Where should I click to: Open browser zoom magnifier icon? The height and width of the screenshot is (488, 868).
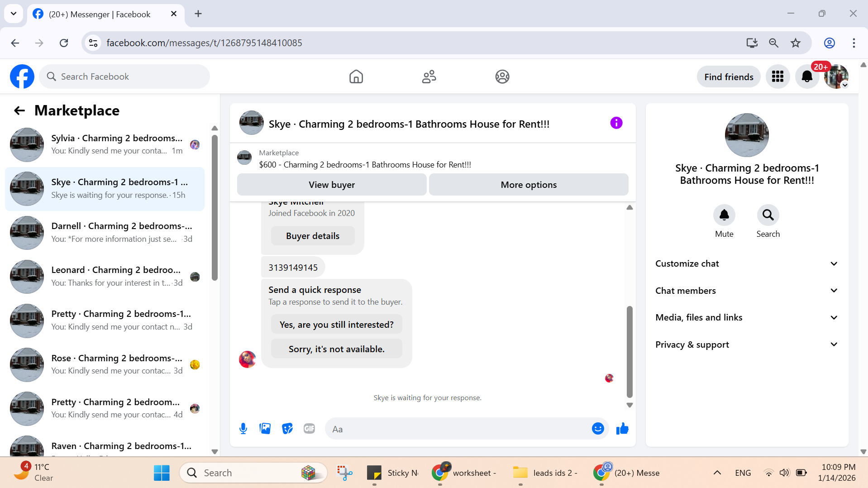(774, 43)
